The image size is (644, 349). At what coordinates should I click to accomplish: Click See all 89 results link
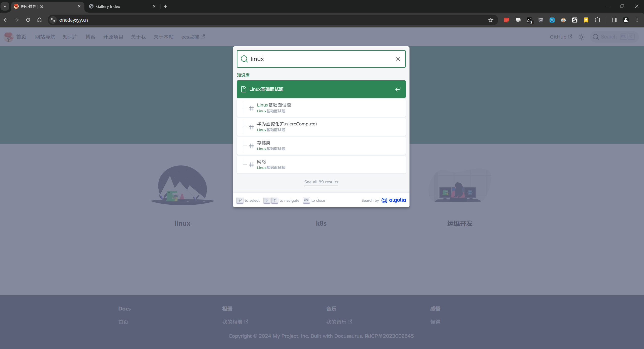pos(321,182)
